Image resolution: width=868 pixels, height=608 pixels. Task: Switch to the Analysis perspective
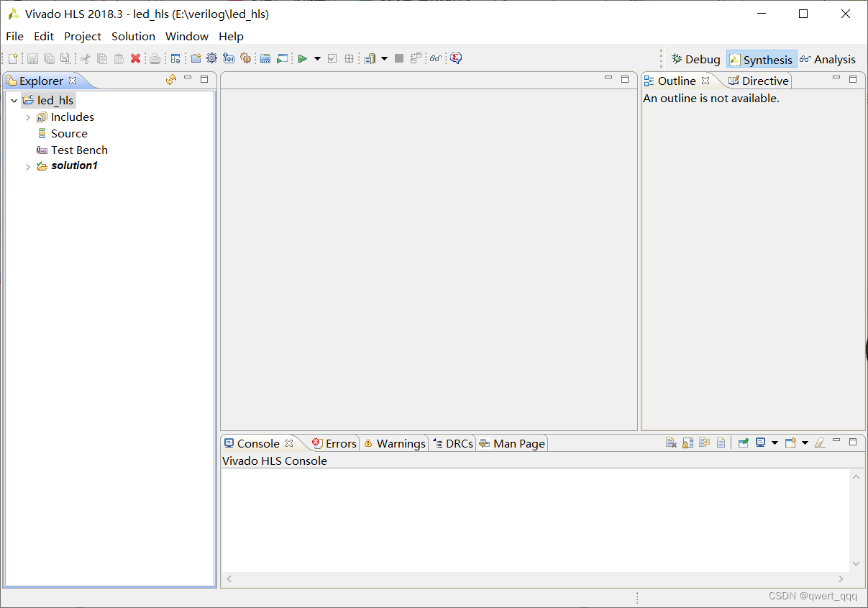(x=828, y=59)
